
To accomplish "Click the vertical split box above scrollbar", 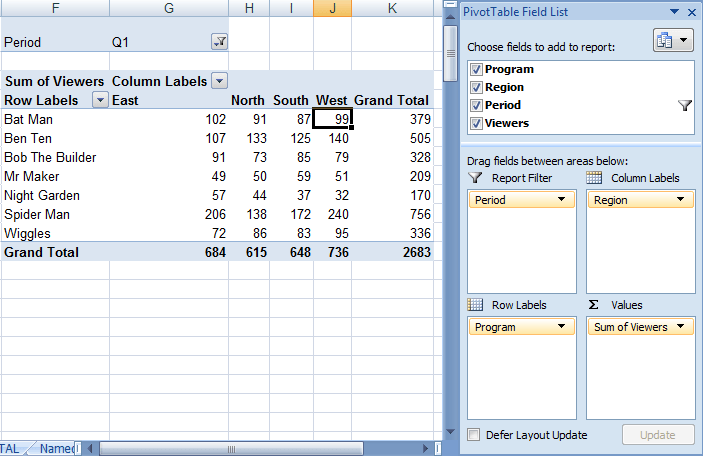I will point(451,4).
